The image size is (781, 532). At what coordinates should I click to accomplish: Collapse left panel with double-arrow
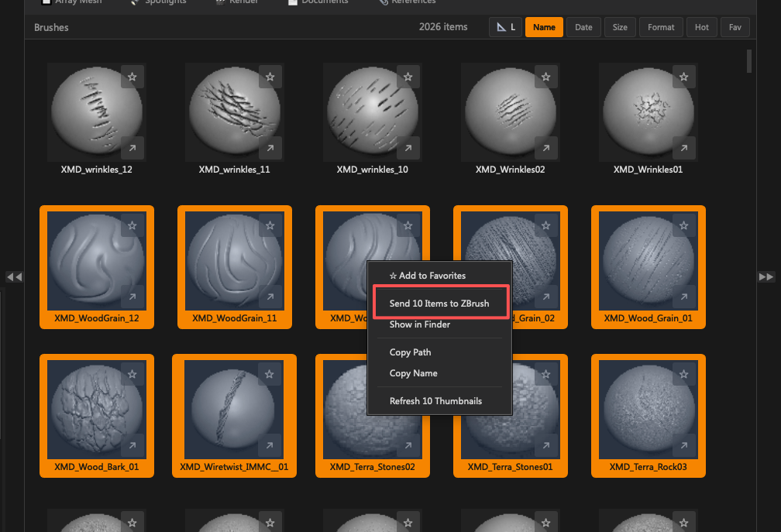point(14,276)
